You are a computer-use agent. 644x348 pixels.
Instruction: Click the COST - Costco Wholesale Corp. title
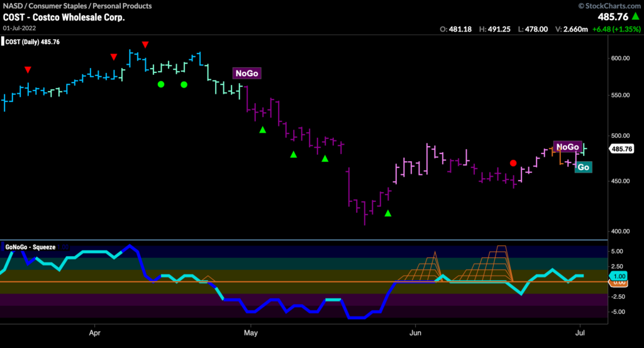[x=64, y=17]
